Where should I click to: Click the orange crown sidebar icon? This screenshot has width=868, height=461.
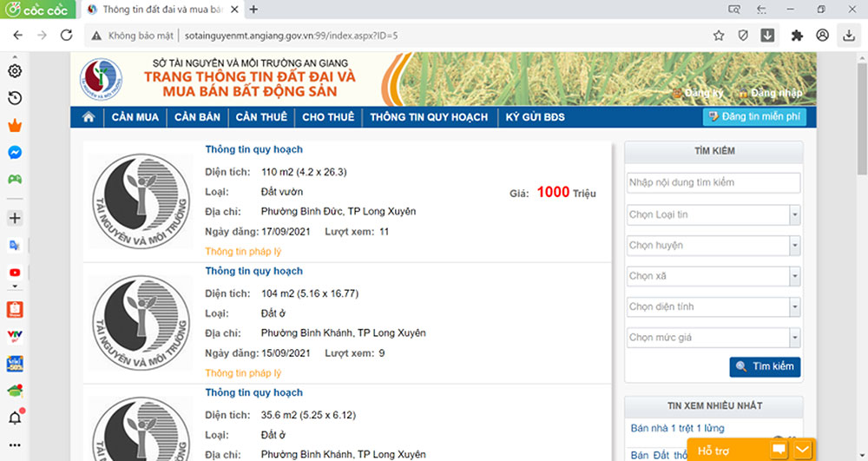click(15, 126)
